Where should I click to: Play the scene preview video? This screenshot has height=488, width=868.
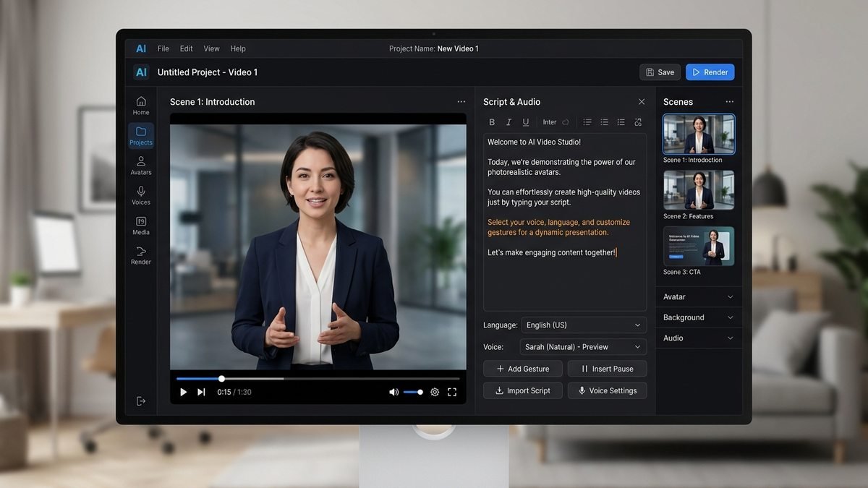pyautogui.click(x=183, y=392)
